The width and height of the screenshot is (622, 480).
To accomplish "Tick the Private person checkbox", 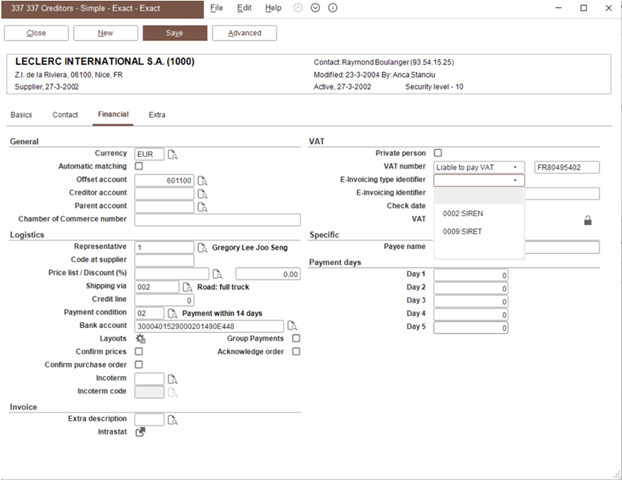I will [x=438, y=153].
